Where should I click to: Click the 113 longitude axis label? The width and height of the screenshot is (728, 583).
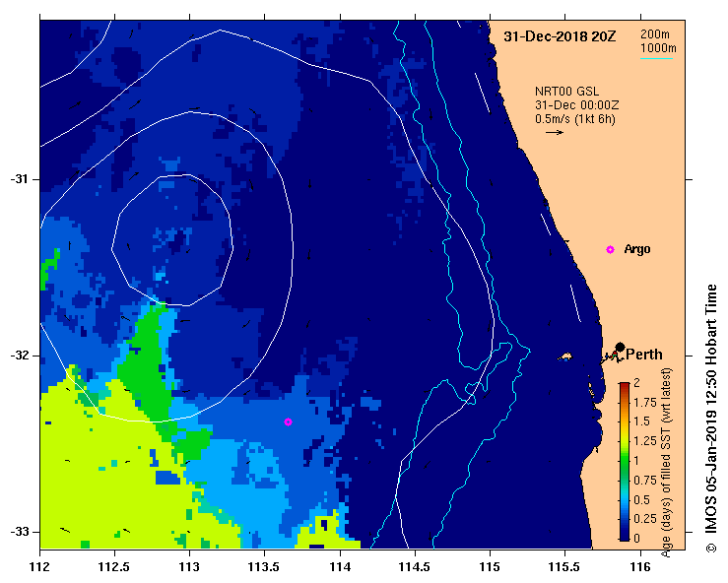(x=189, y=567)
